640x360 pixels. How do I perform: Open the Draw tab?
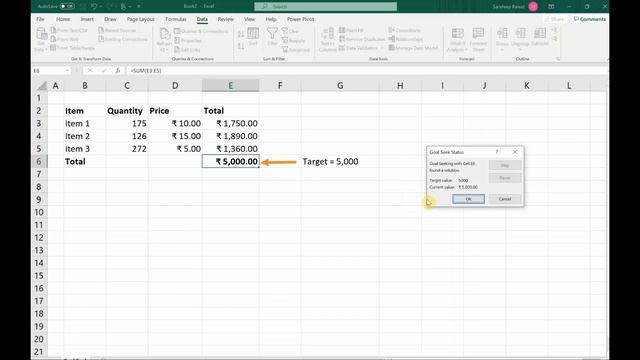click(x=110, y=19)
